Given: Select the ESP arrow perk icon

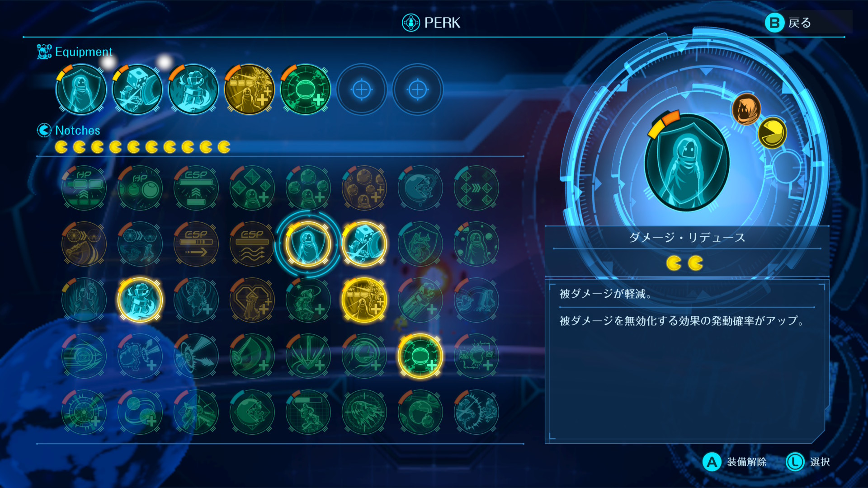Looking at the screenshot, I should pyautogui.click(x=196, y=244).
